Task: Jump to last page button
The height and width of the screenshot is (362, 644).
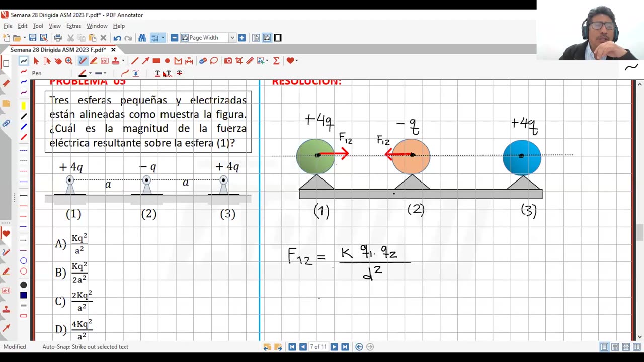Action: click(345, 347)
